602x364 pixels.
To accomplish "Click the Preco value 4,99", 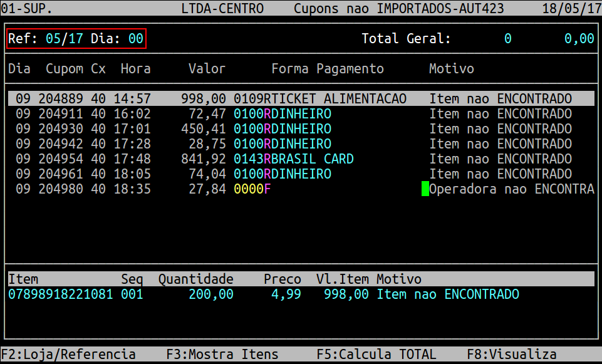I will (x=286, y=294).
